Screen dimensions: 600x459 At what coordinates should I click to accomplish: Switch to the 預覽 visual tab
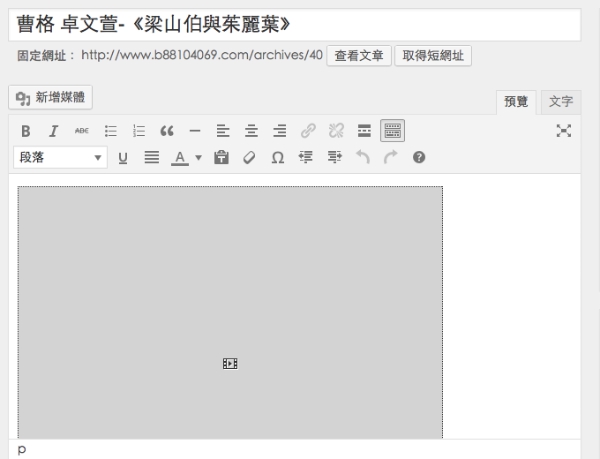(516, 102)
